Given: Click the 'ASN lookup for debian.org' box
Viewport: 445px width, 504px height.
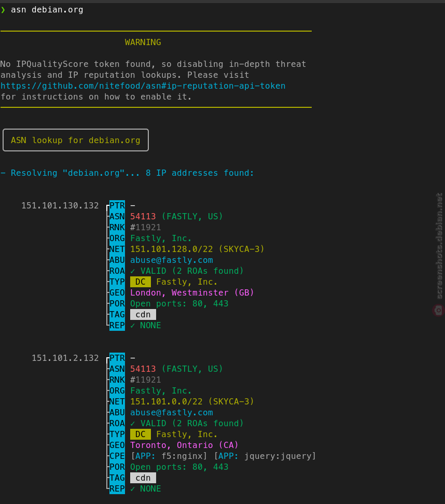Looking at the screenshot, I should tap(76, 140).
